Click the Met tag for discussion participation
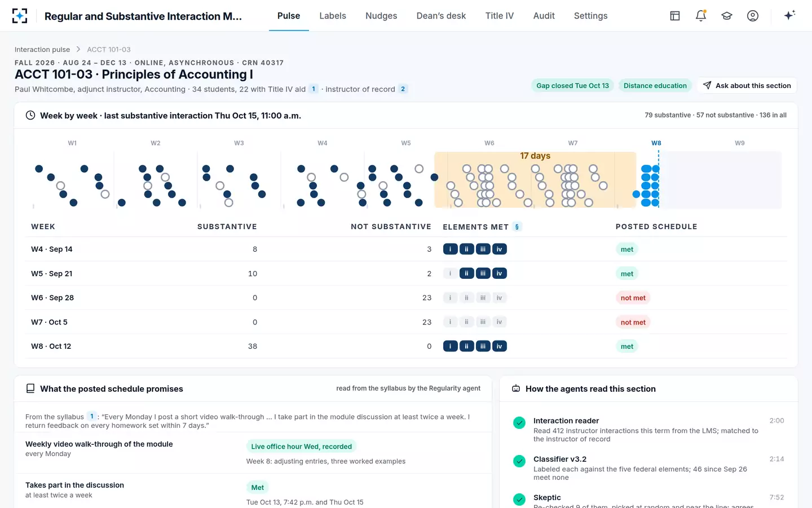This screenshot has height=508, width=812. click(x=258, y=488)
